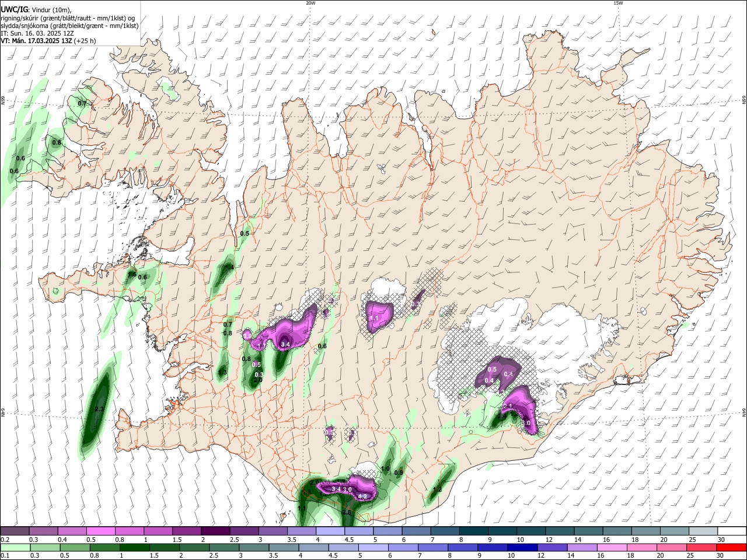Select pale pink 16 swatch in lower legend
The width and height of the screenshot is (747, 560).
coord(611,547)
